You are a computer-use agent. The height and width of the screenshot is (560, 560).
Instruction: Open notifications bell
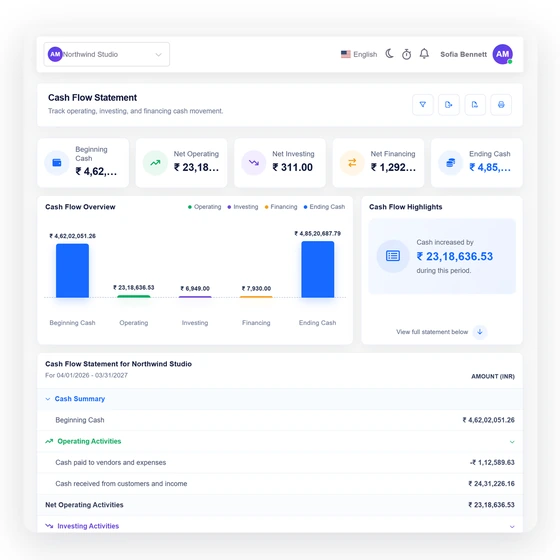[x=424, y=54]
